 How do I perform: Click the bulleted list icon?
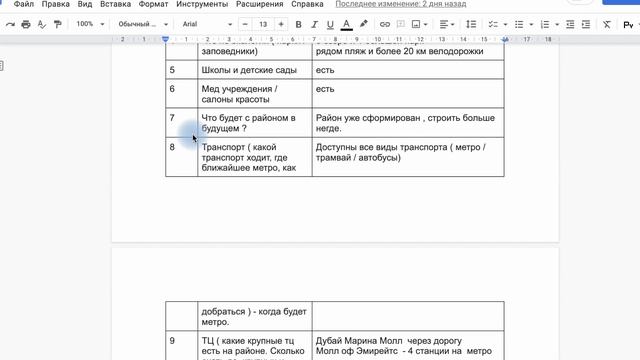519,24
